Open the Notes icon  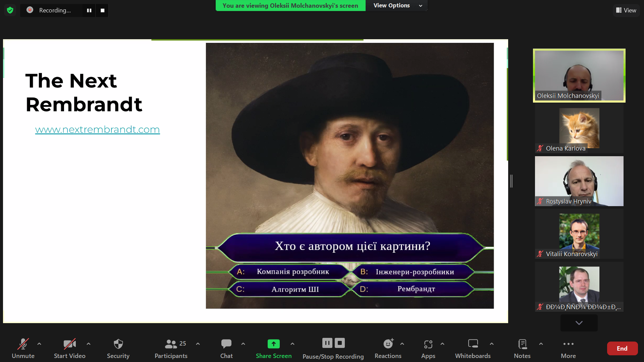(x=522, y=344)
